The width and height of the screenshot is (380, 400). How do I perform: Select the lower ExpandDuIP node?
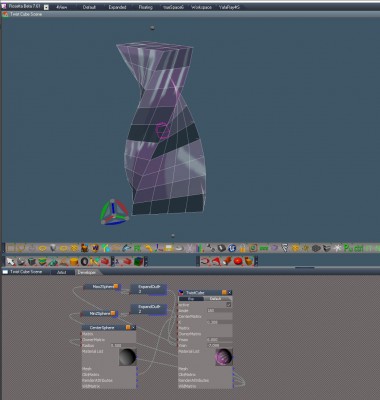tap(148, 309)
